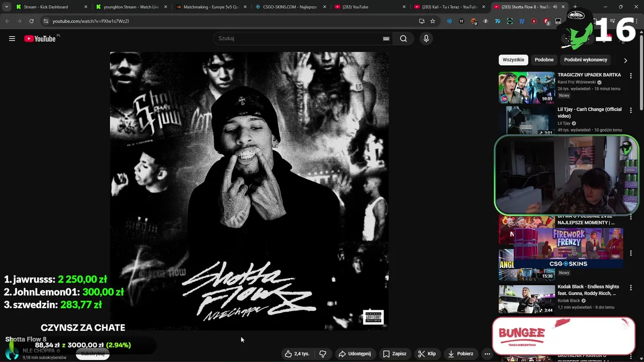Bookmark this page with the star

[x=433, y=21]
